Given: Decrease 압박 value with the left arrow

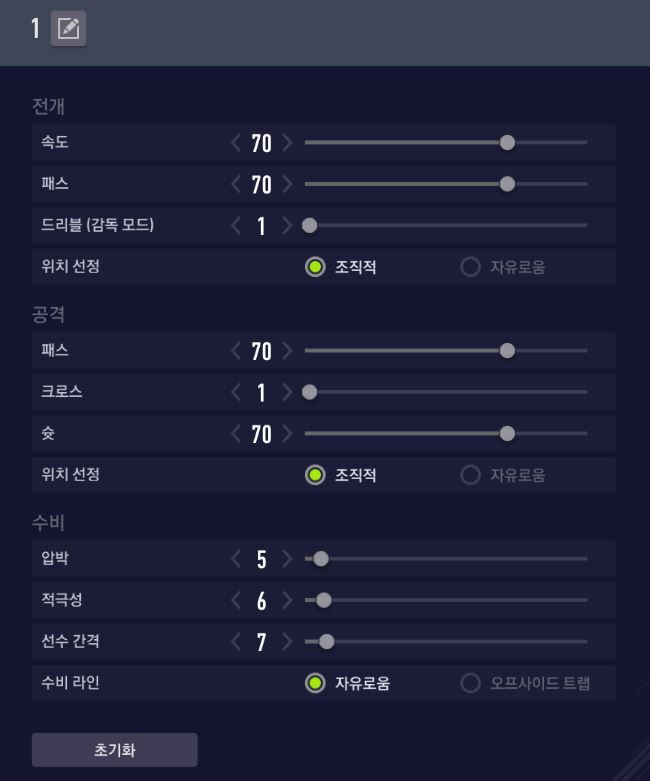Looking at the screenshot, I should coord(236,559).
